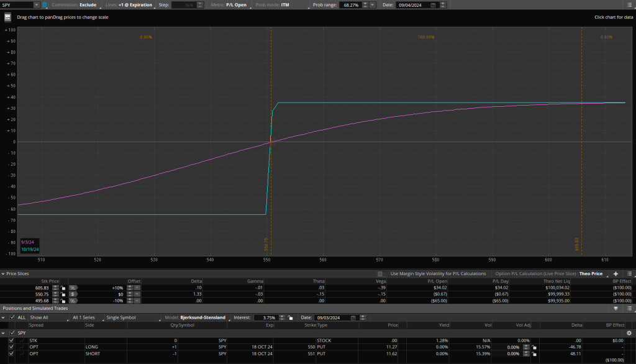Enable Use Margin Style Volatility for P/L Calculations
This screenshot has height=364, width=636.
click(379, 274)
